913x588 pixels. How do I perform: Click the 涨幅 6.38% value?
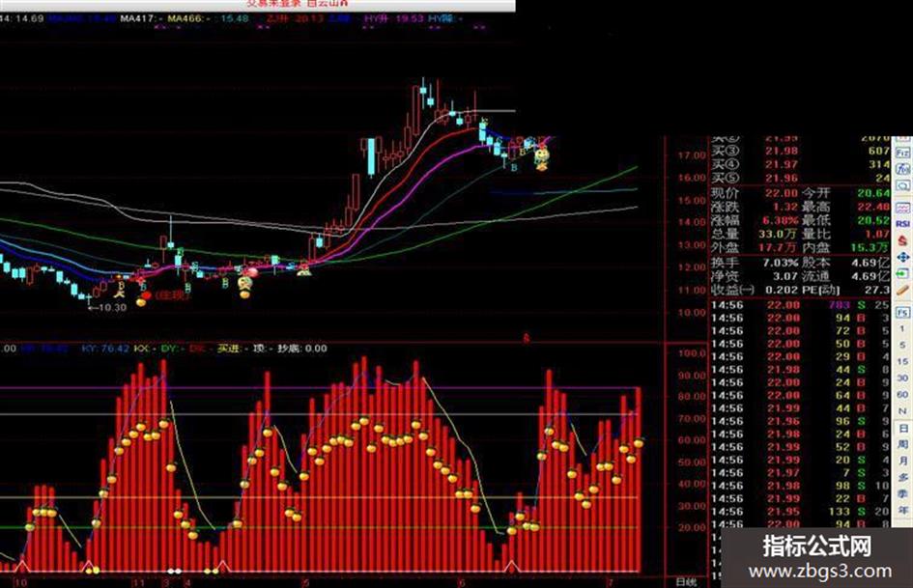tap(781, 221)
